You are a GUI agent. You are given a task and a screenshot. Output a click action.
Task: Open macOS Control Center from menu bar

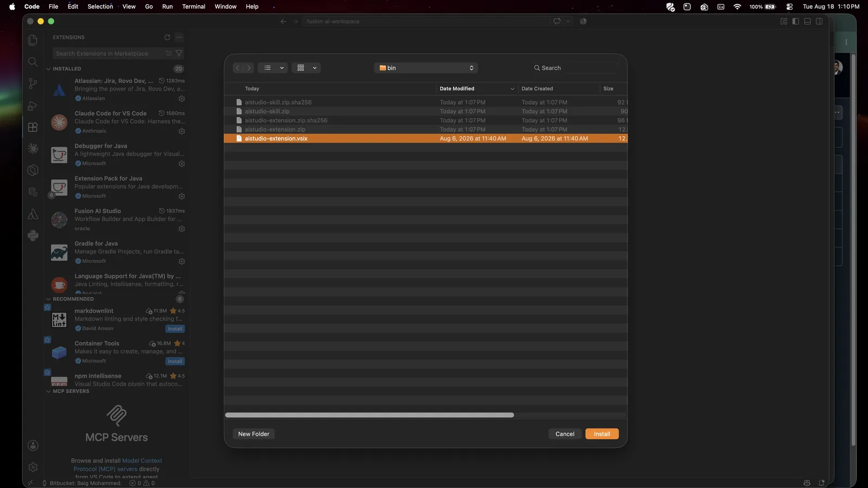click(790, 7)
